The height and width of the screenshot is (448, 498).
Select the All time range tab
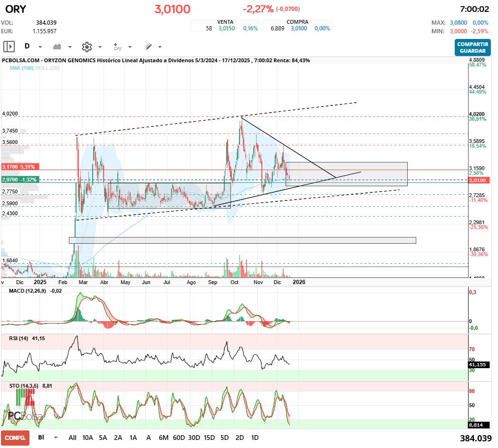coord(72,438)
